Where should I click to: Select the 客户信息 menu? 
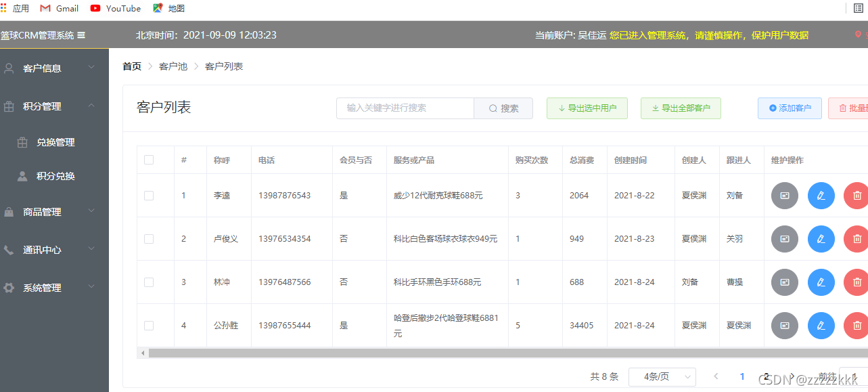pyautogui.click(x=54, y=68)
